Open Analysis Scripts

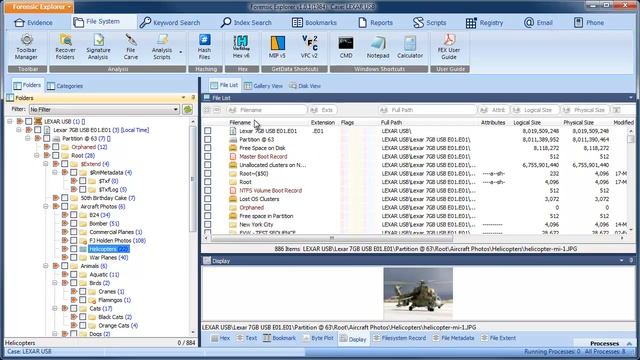coord(162,47)
